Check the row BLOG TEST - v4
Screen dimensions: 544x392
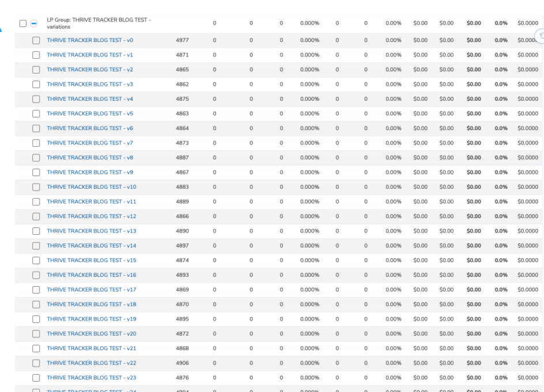tap(36, 99)
